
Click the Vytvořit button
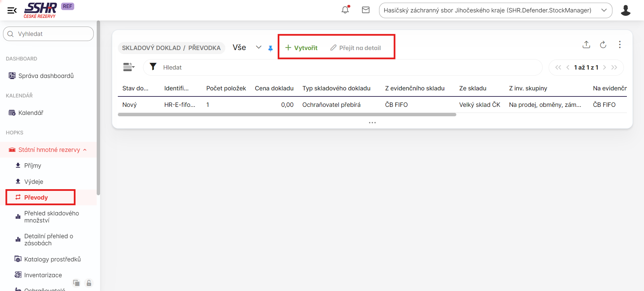click(x=301, y=48)
